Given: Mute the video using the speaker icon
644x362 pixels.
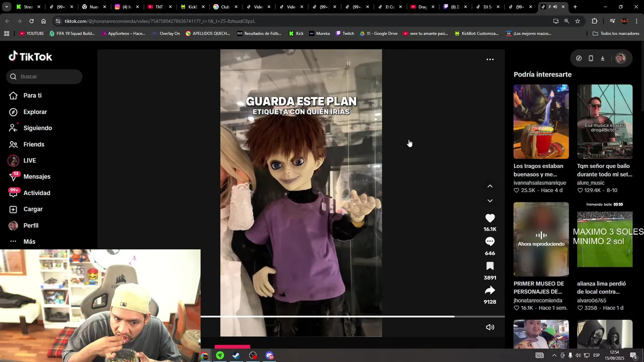Looking at the screenshot, I should (490, 327).
